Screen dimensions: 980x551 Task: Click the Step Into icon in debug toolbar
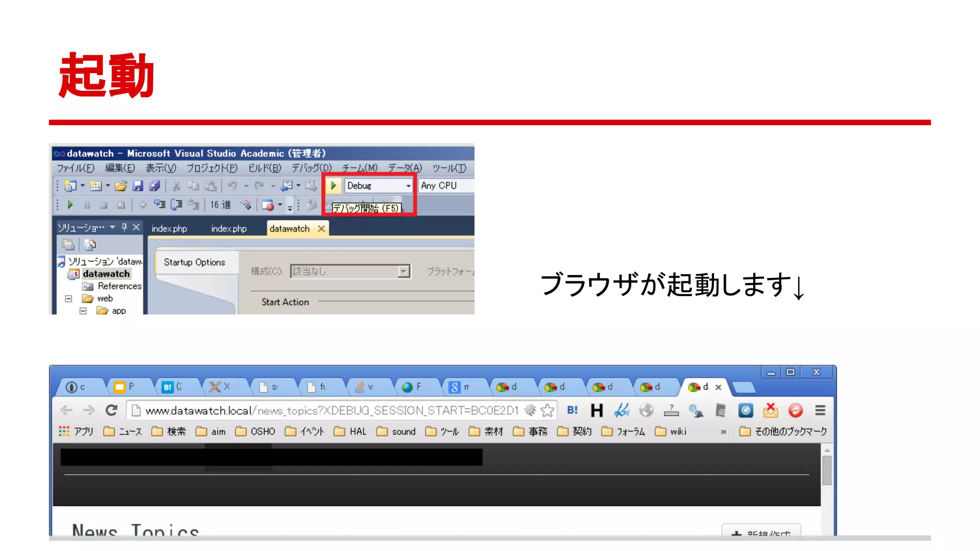[159, 205]
